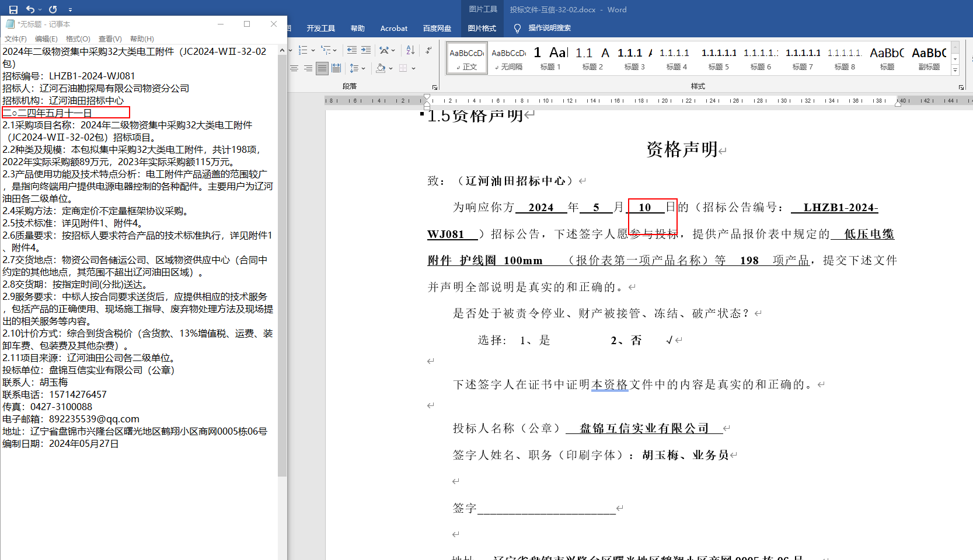Sort the selected text A to Z

[x=410, y=50]
